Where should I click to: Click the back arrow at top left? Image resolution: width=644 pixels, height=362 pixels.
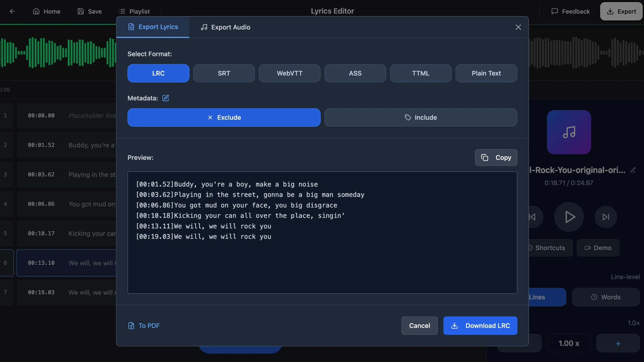12,11
